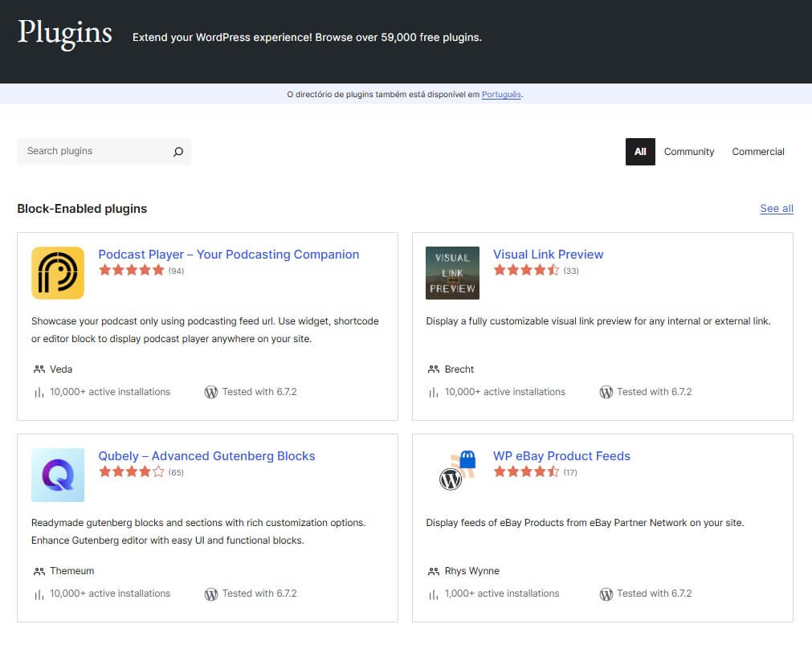Viewport: 812px width, 669px height.
Task: Click 10,000+ active installations in Qubely card
Action: (110, 594)
